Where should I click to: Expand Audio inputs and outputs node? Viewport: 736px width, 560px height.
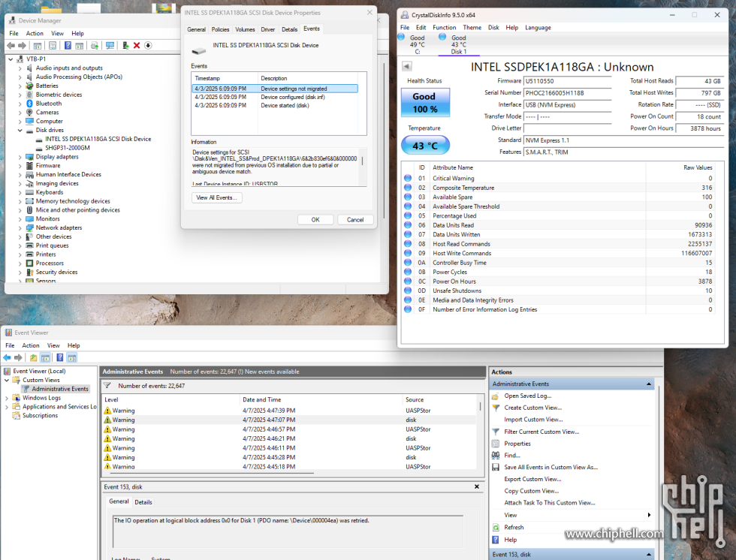(20, 68)
